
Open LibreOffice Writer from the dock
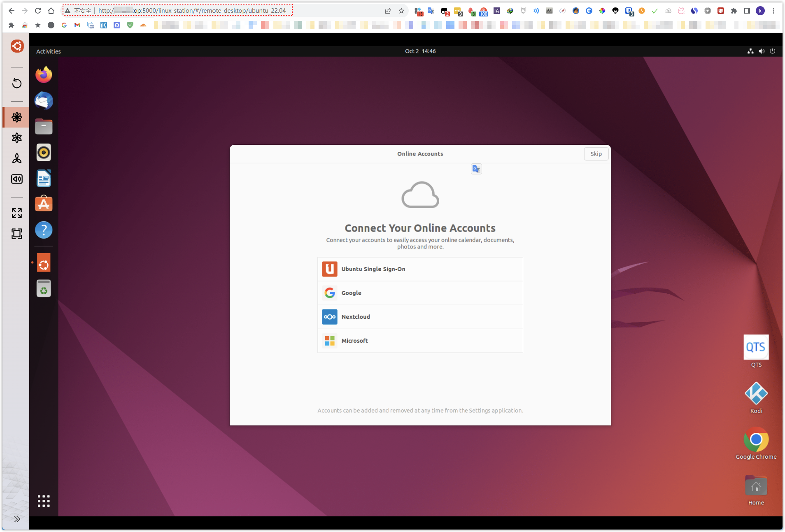(x=44, y=179)
